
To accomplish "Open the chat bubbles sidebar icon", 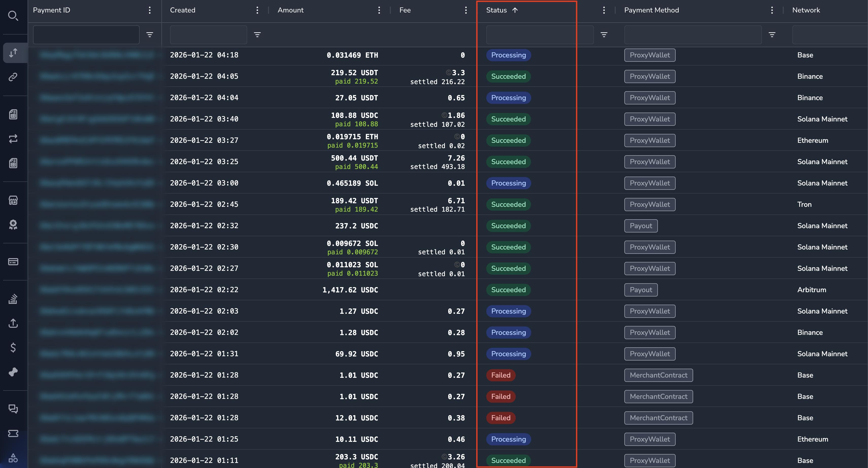I will (x=13, y=409).
